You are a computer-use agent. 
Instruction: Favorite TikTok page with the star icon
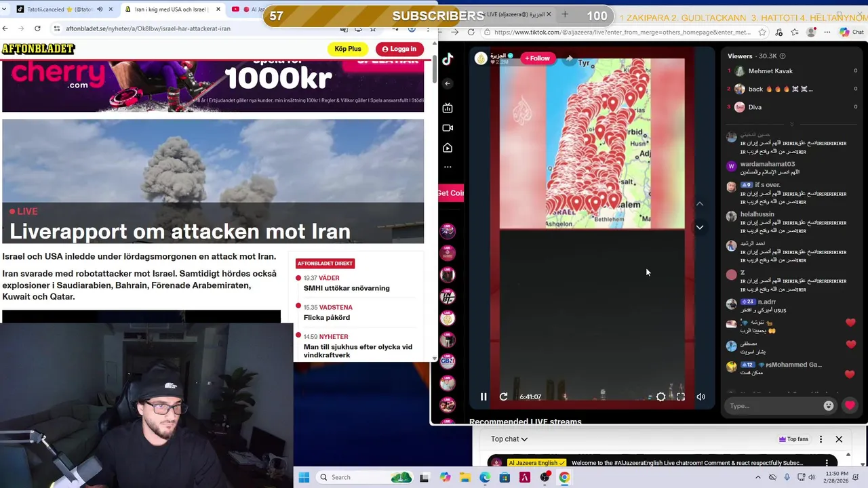point(763,32)
